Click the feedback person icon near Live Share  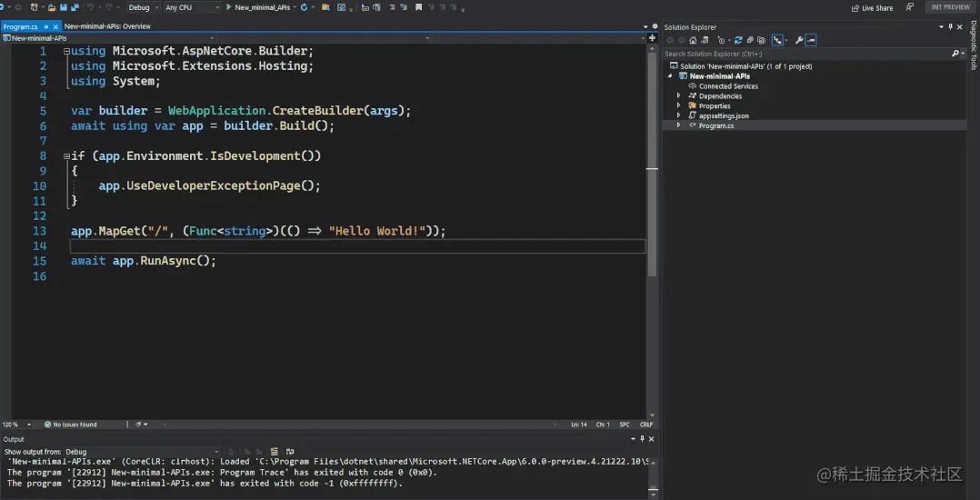909,7
